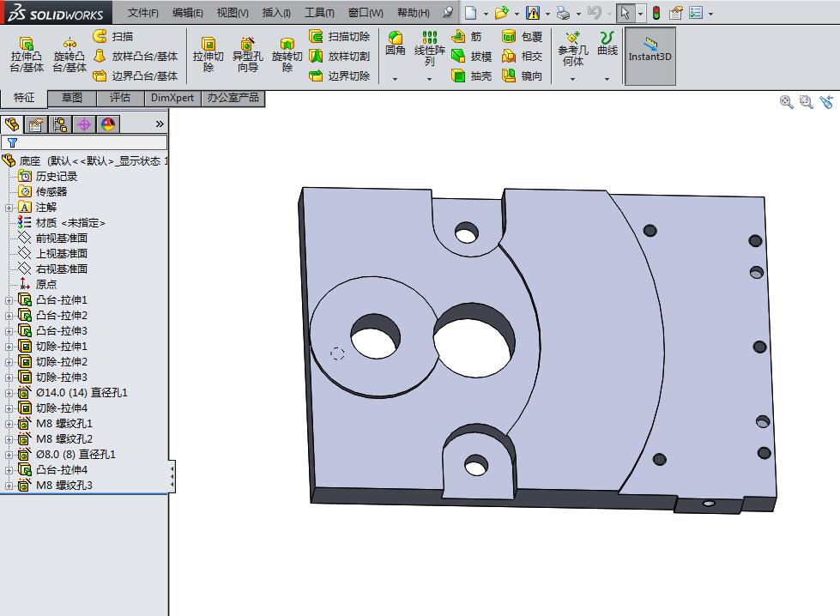The image size is (840, 616).
Task: Click the Print icon
Action: [x=563, y=13]
